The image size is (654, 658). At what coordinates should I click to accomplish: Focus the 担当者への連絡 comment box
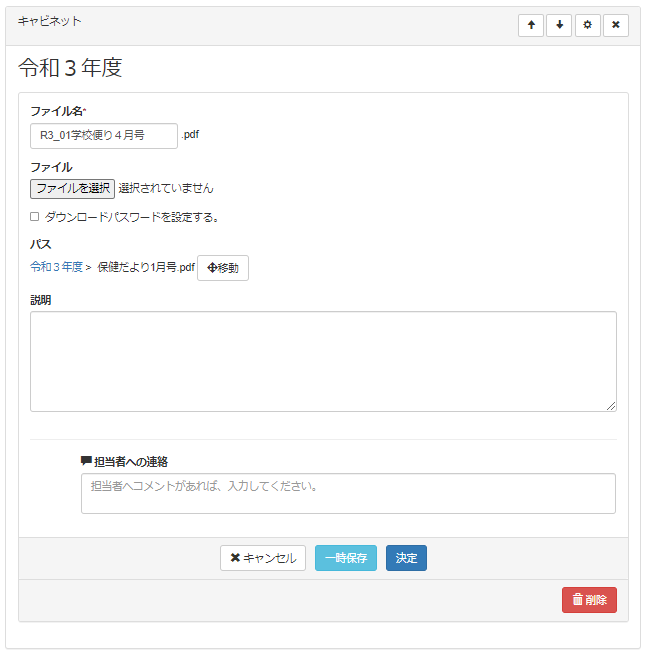(x=348, y=493)
